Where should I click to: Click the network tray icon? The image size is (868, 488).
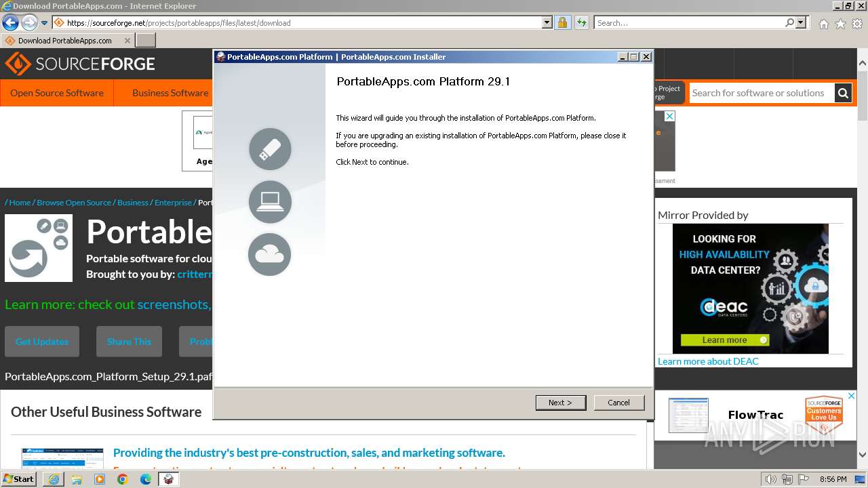(787, 479)
